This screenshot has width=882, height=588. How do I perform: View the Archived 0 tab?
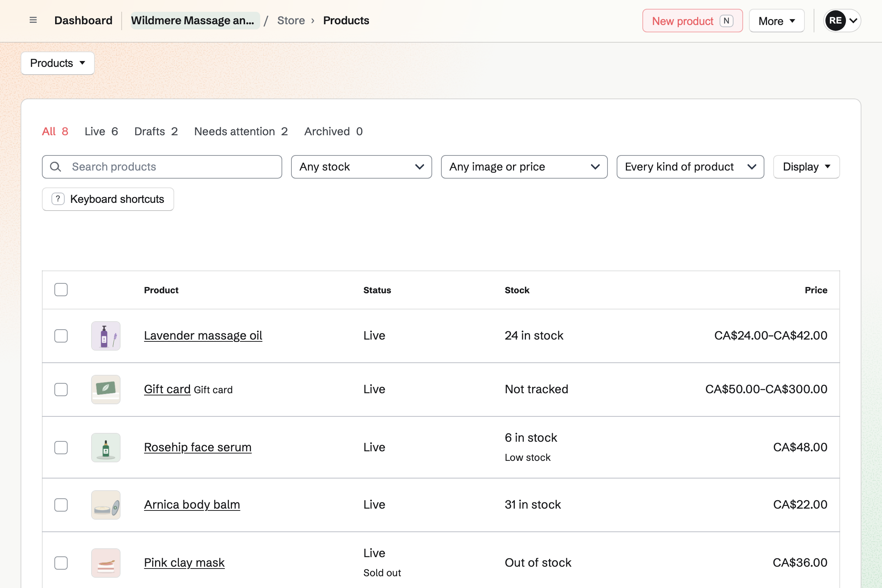coord(333,132)
